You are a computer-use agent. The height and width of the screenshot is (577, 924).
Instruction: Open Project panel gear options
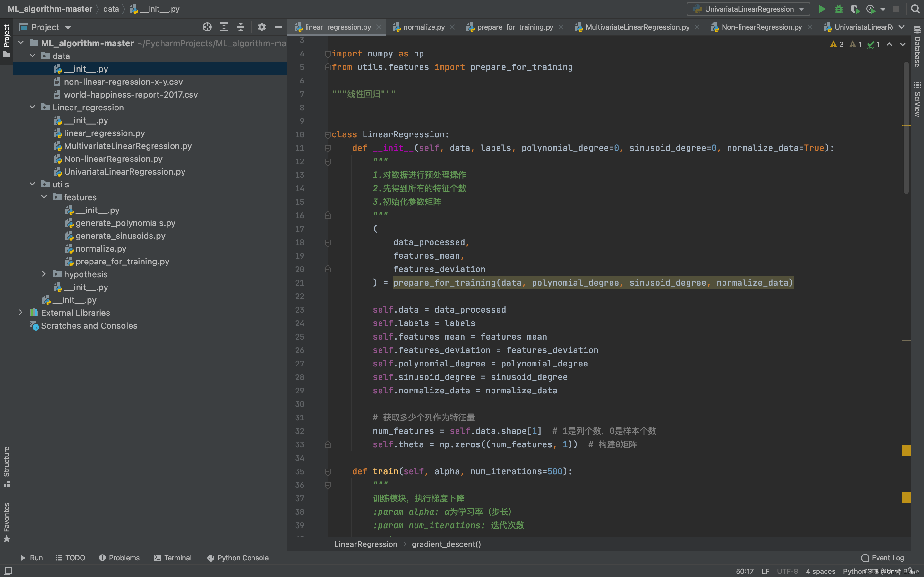coord(262,27)
